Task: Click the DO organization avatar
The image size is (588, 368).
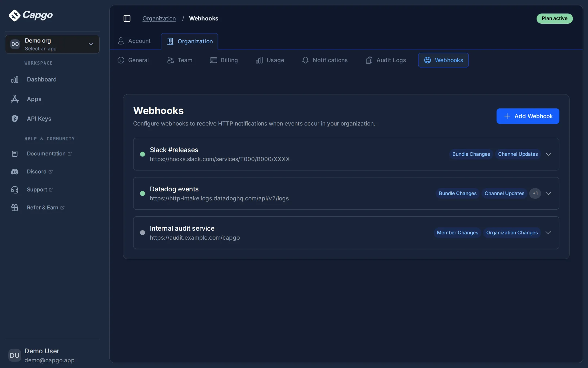Action: 15,44
